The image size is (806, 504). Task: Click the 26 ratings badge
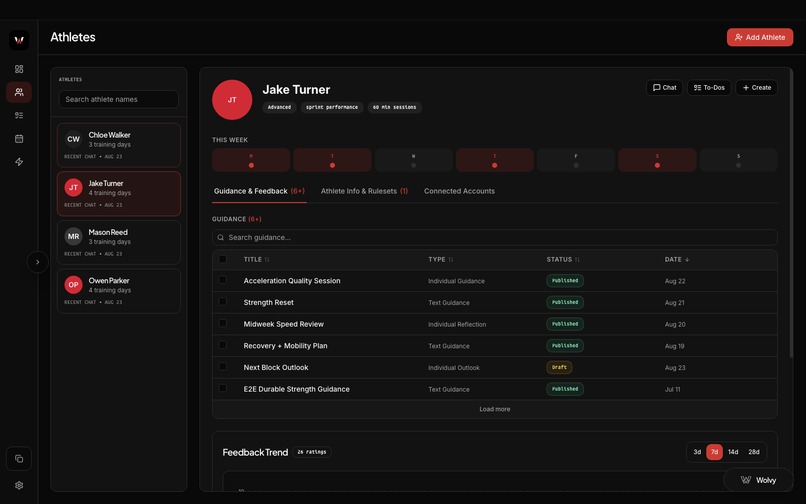(x=312, y=452)
